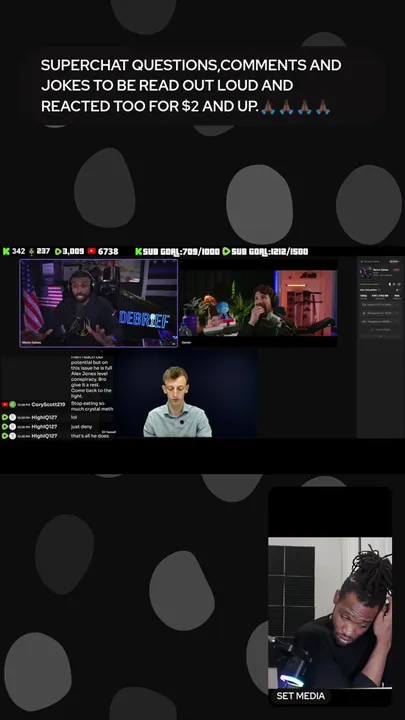Select the guest webcam with plants
The width and height of the screenshot is (405, 720).
pos(258,304)
